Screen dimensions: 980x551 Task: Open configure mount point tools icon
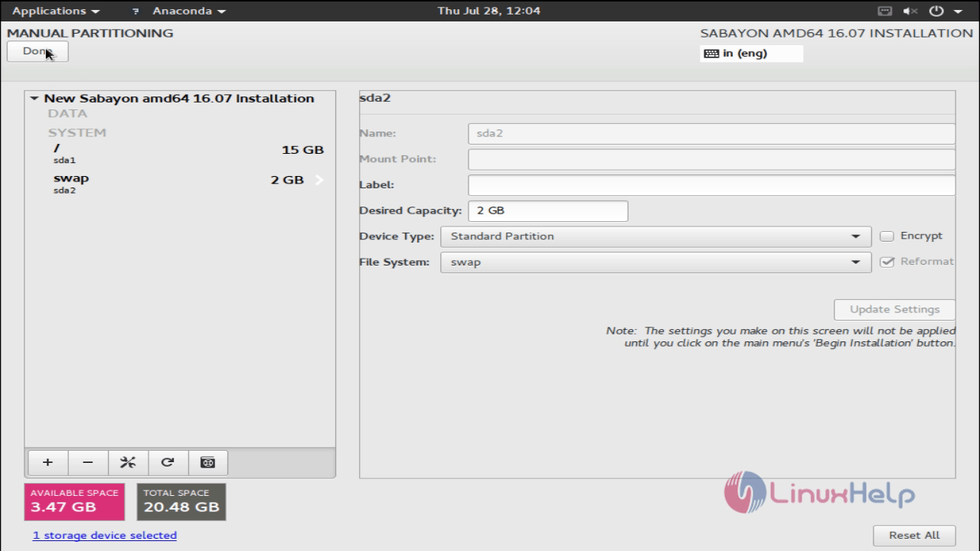[x=128, y=462]
